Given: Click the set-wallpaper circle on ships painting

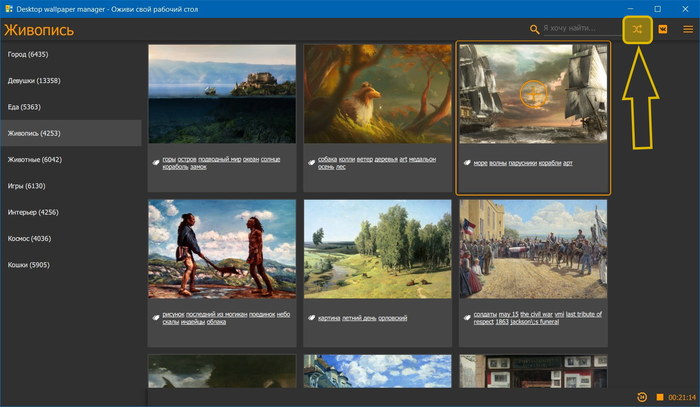Looking at the screenshot, I should (533, 93).
